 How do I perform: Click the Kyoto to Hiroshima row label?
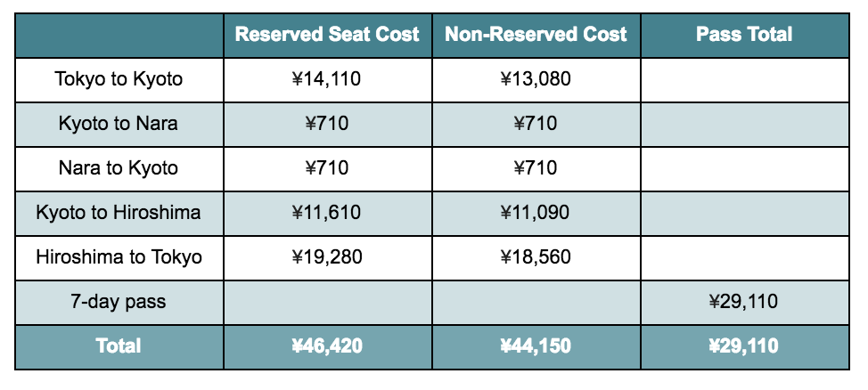coord(119,214)
